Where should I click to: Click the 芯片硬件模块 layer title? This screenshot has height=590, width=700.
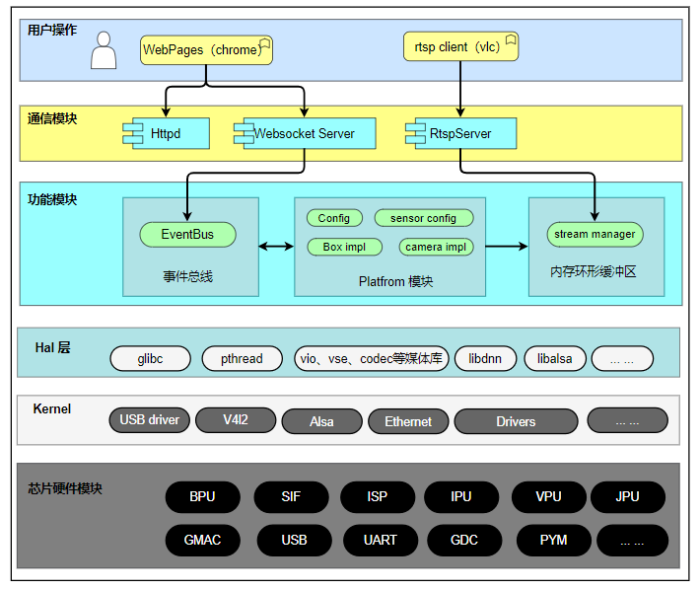65,488
